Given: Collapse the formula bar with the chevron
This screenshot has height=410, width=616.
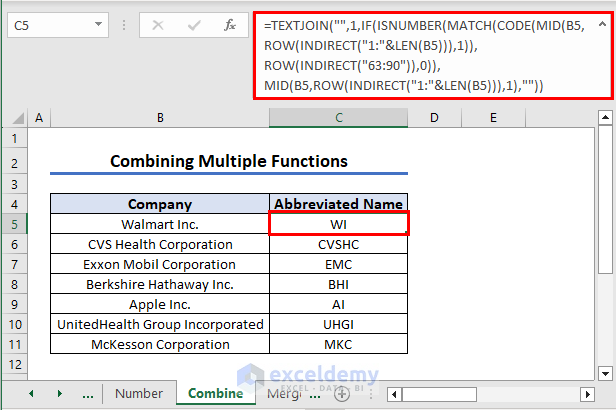Looking at the screenshot, I should tap(602, 24).
